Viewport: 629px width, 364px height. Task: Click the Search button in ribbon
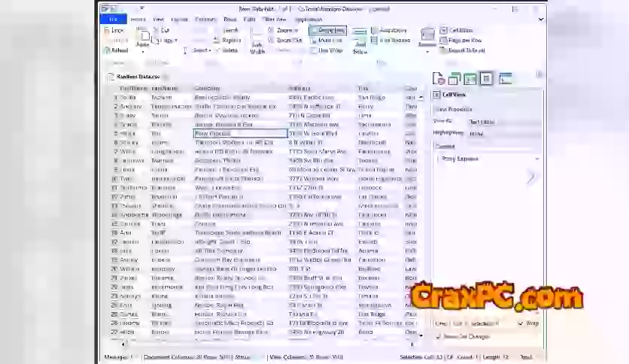226,30
